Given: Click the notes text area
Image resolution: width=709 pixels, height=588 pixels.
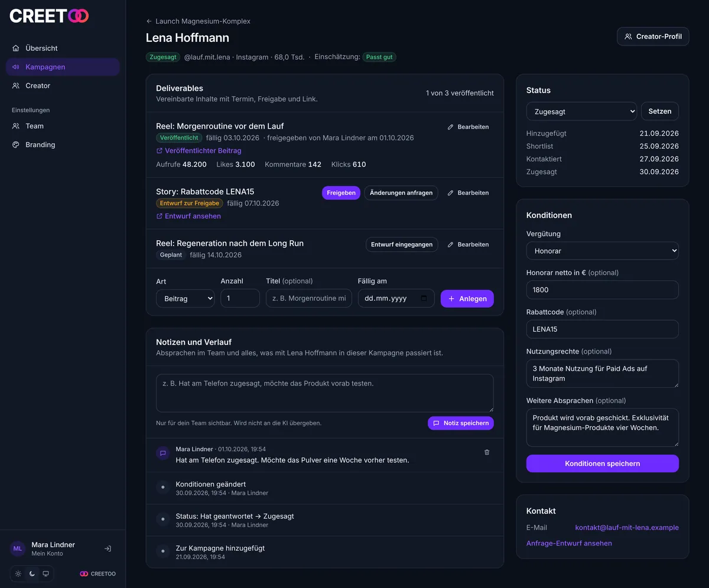Looking at the screenshot, I should coord(325,393).
